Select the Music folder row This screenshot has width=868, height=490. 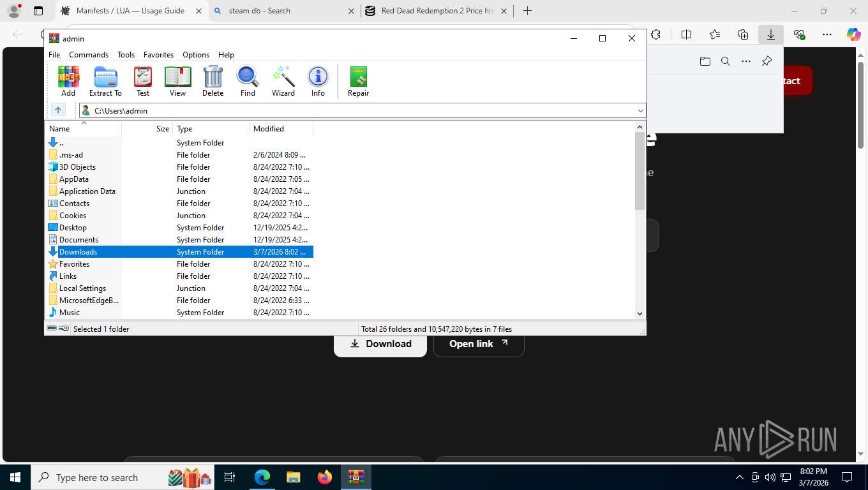coord(179,313)
